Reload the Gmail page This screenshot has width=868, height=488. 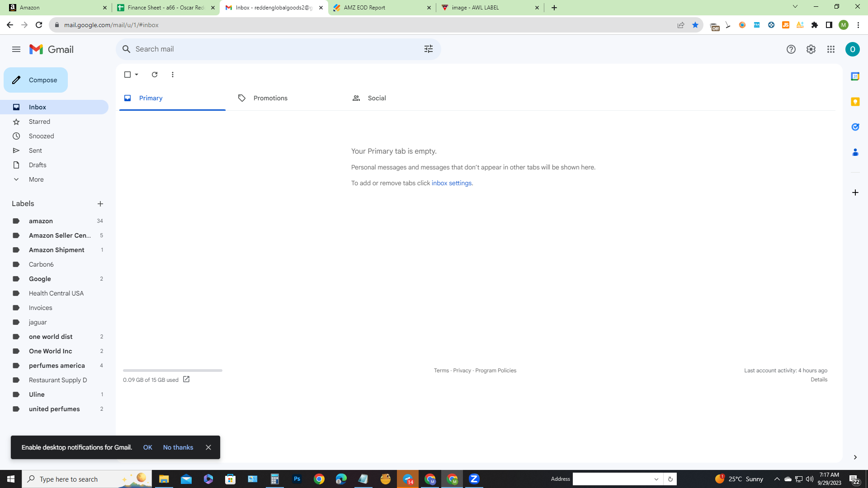39,25
